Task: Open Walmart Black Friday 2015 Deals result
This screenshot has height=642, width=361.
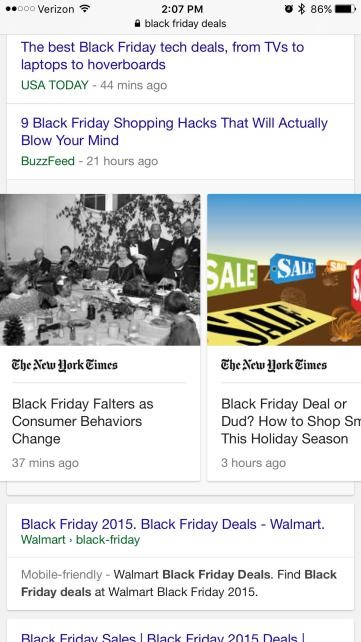Action: click(173, 524)
